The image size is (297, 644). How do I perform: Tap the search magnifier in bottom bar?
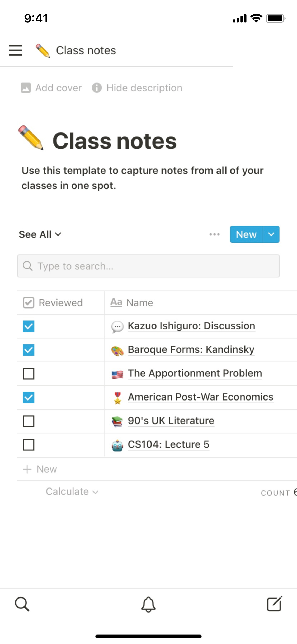point(22,604)
